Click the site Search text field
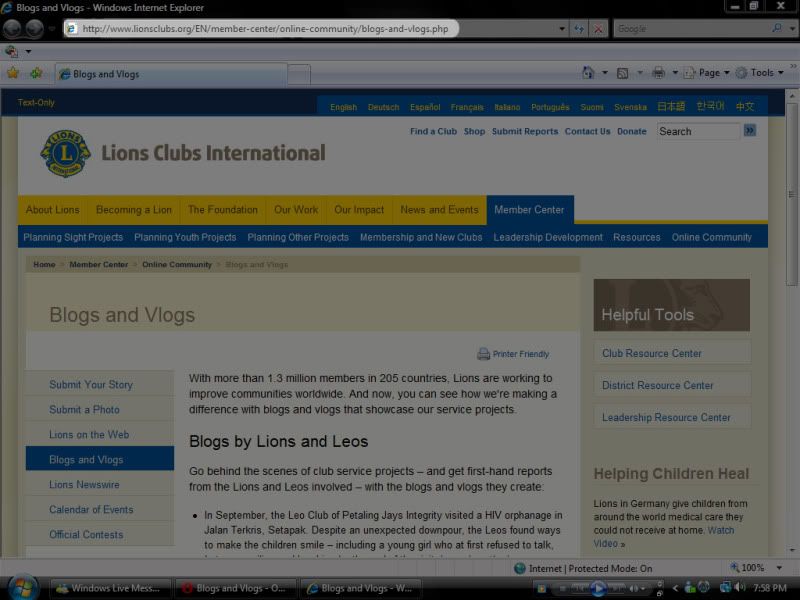 point(697,131)
